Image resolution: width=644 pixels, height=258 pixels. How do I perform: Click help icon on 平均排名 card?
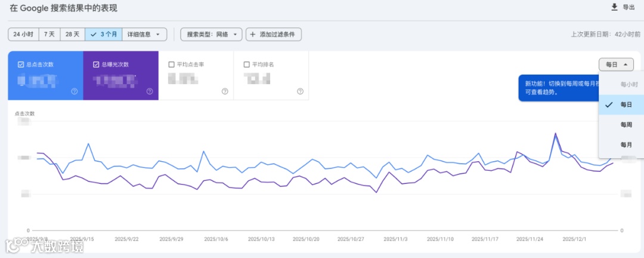tap(300, 91)
